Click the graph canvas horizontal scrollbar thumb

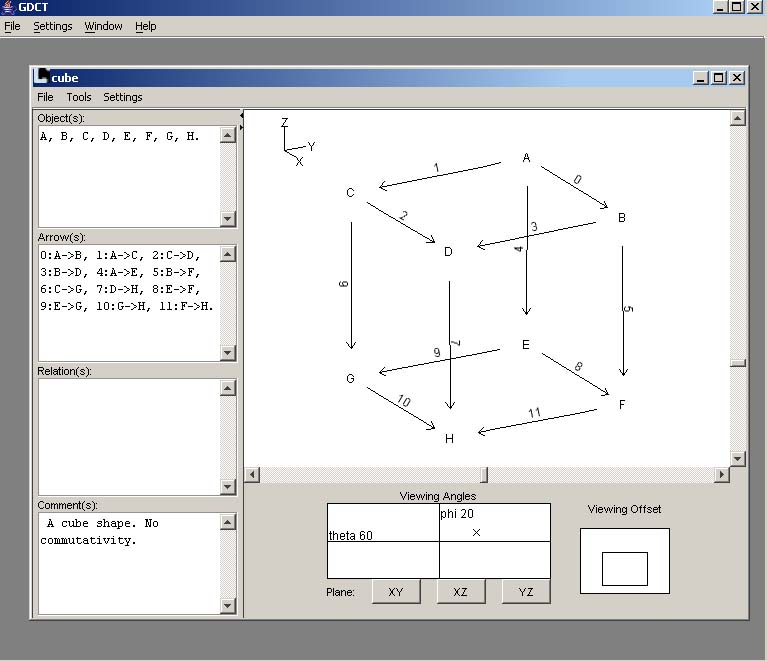click(x=485, y=474)
